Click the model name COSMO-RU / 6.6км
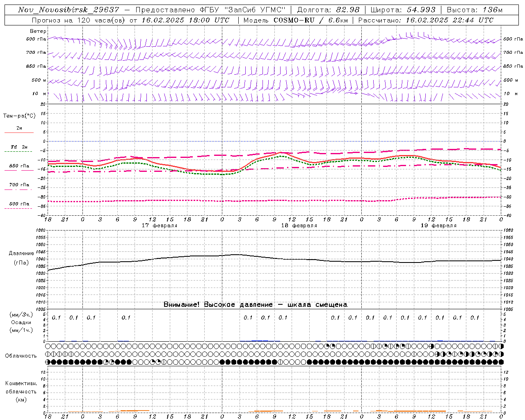The width and height of the screenshot is (525, 420). click(x=310, y=20)
